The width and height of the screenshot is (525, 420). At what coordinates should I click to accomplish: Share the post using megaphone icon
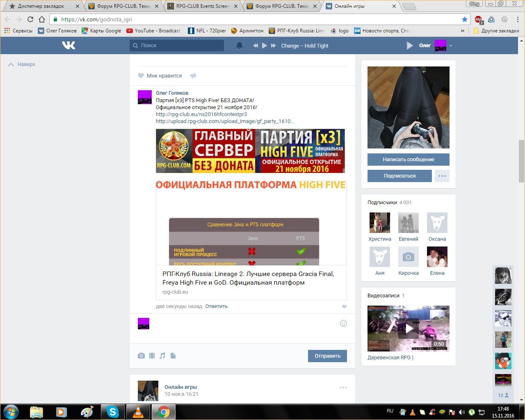[193, 76]
